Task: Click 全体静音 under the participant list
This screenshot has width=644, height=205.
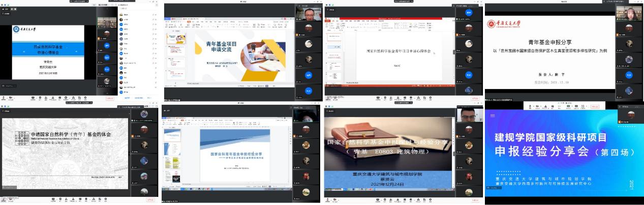Action: click(x=127, y=98)
